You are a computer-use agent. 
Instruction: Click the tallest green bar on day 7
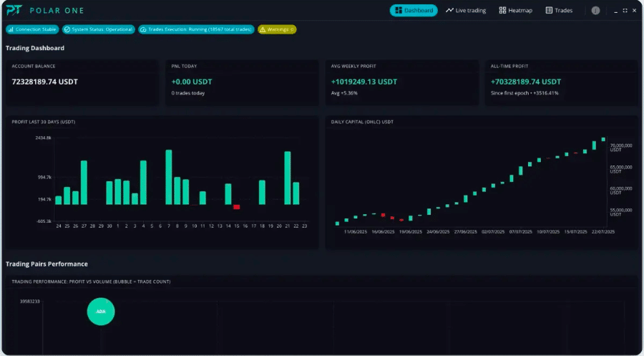[x=169, y=178]
